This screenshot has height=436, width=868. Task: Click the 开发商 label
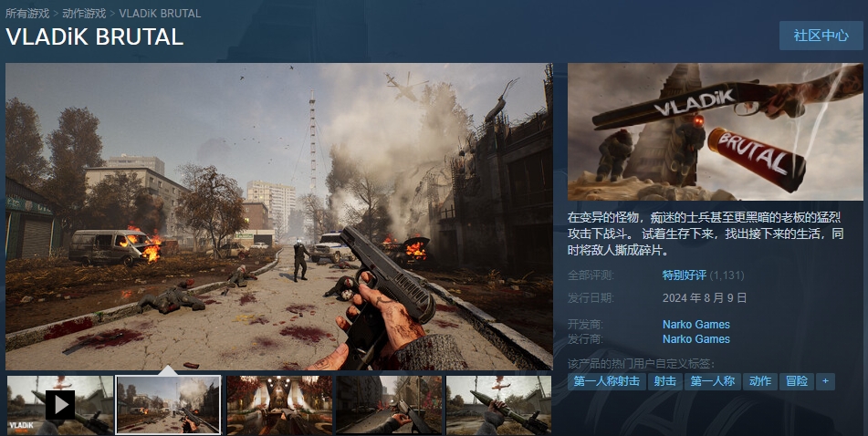(x=585, y=324)
